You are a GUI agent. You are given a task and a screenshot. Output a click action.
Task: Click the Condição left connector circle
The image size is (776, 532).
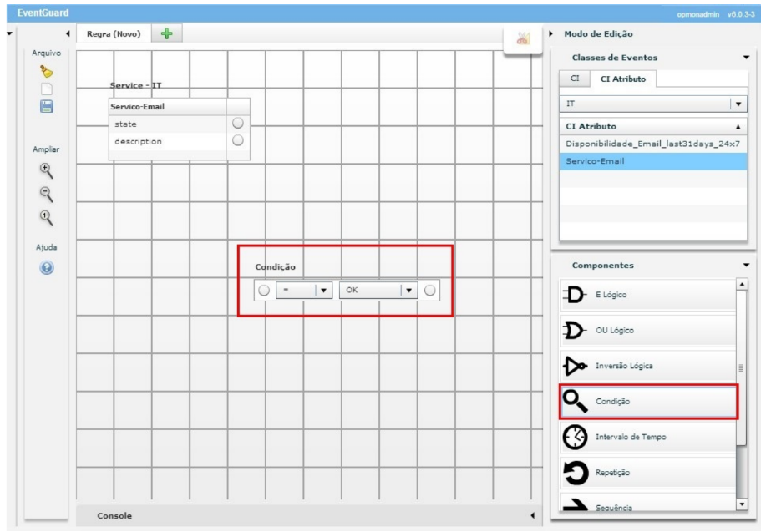point(264,291)
